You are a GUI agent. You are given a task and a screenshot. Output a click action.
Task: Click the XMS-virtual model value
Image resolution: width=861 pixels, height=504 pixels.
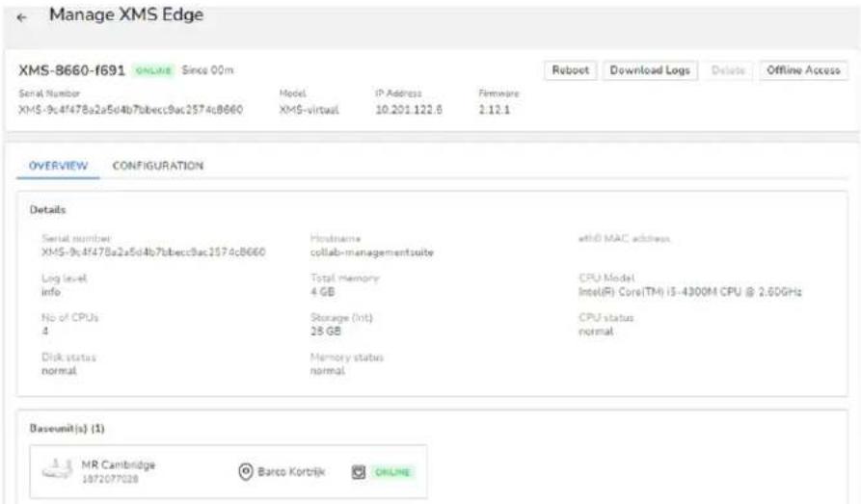(x=309, y=110)
